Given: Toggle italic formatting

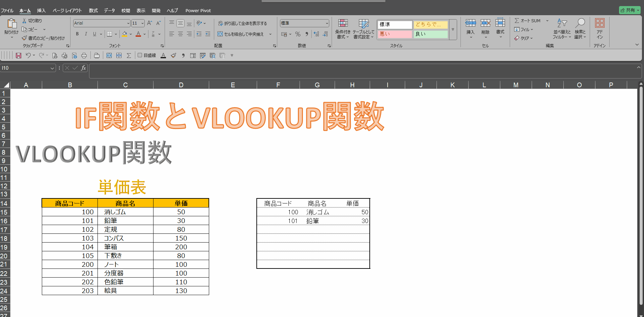Looking at the screenshot, I should point(86,34).
